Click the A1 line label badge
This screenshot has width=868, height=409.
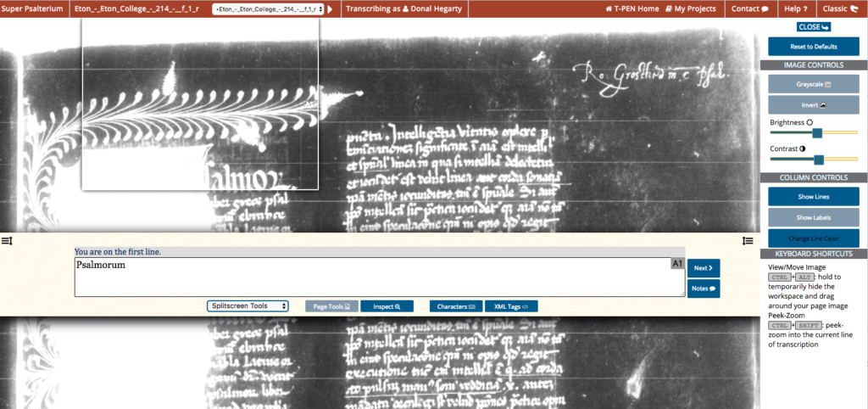tap(677, 263)
